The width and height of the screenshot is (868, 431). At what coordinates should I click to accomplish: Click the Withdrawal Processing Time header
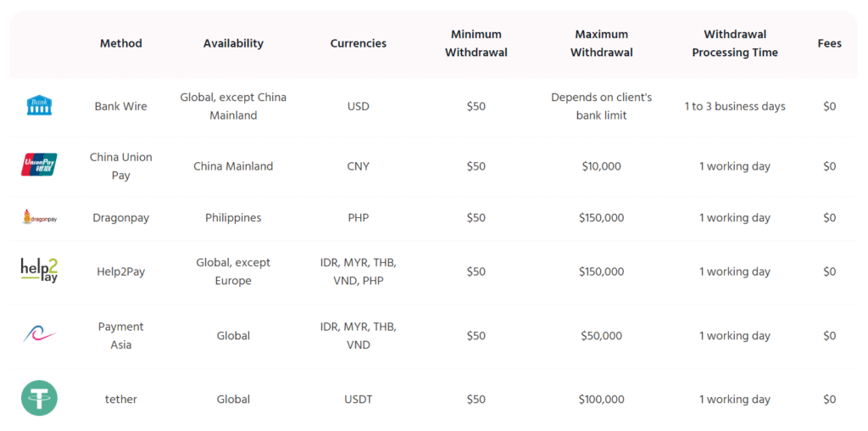(735, 43)
